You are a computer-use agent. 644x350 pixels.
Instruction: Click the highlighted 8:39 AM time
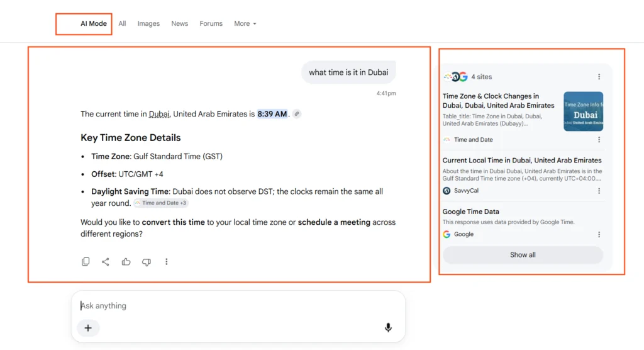pyautogui.click(x=272, y=114)
